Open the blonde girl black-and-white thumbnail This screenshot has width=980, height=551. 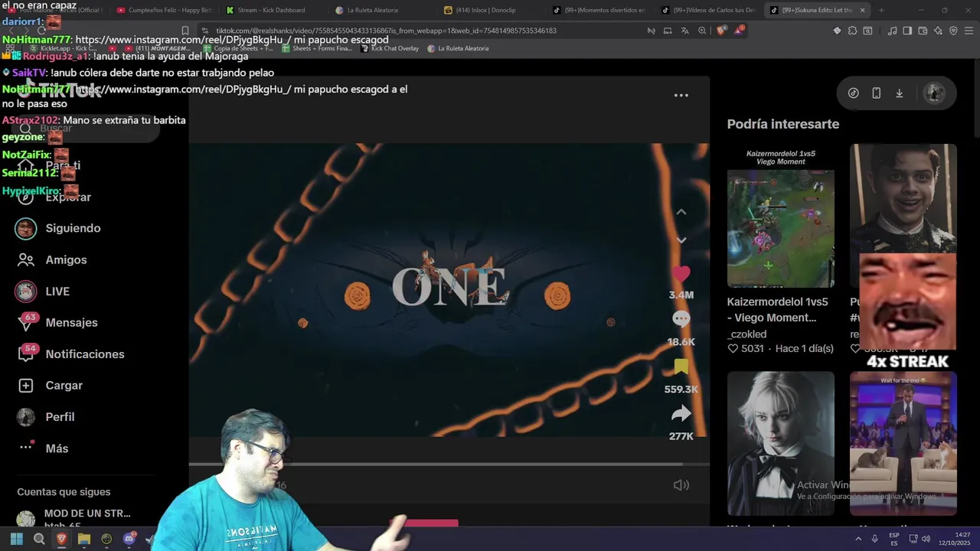pyautogui.click(x=780, y=444)
